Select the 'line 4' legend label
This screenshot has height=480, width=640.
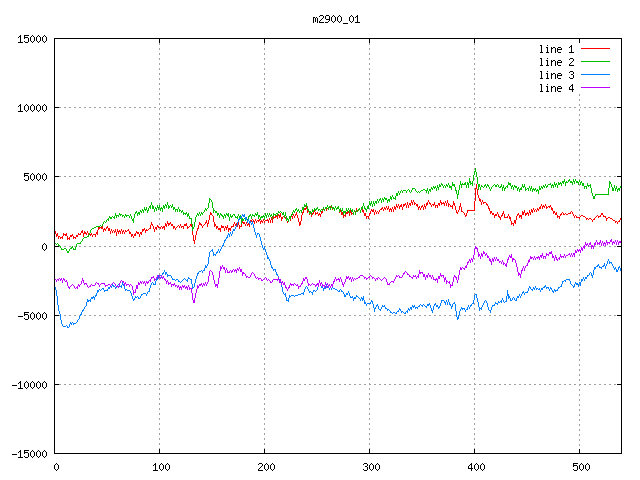pyautogui.click(x=557, y=88)
